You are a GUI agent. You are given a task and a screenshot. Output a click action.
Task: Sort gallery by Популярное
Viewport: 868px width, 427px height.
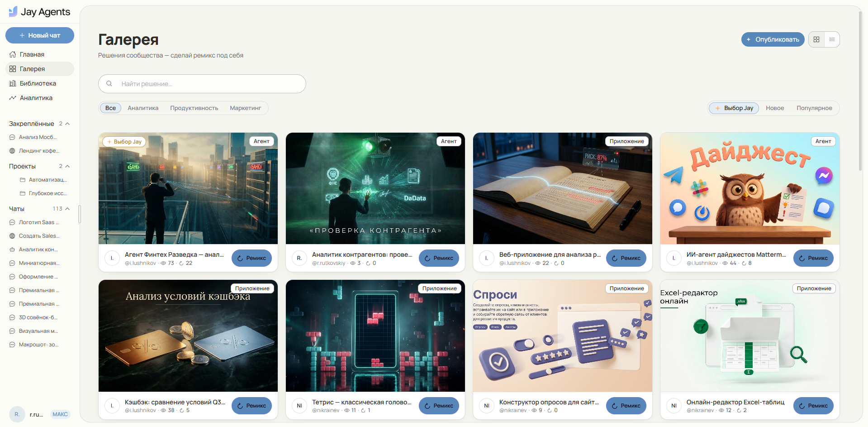[x=814, y=108]
